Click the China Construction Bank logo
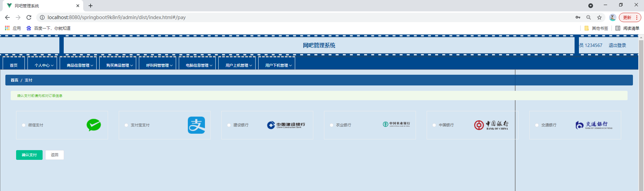The height and width of the screenshot is (191, 644). tap(286, 125)
